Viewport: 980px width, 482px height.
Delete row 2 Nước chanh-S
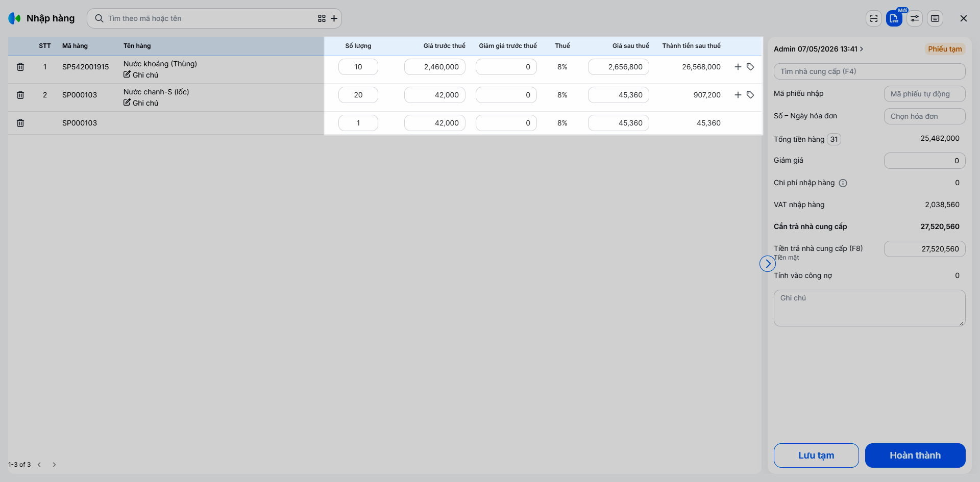[20, 95]
